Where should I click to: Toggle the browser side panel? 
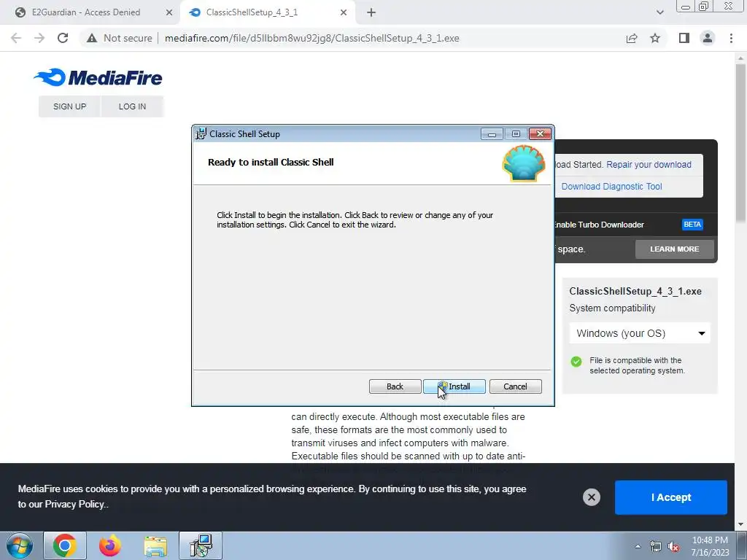point(684,38)
